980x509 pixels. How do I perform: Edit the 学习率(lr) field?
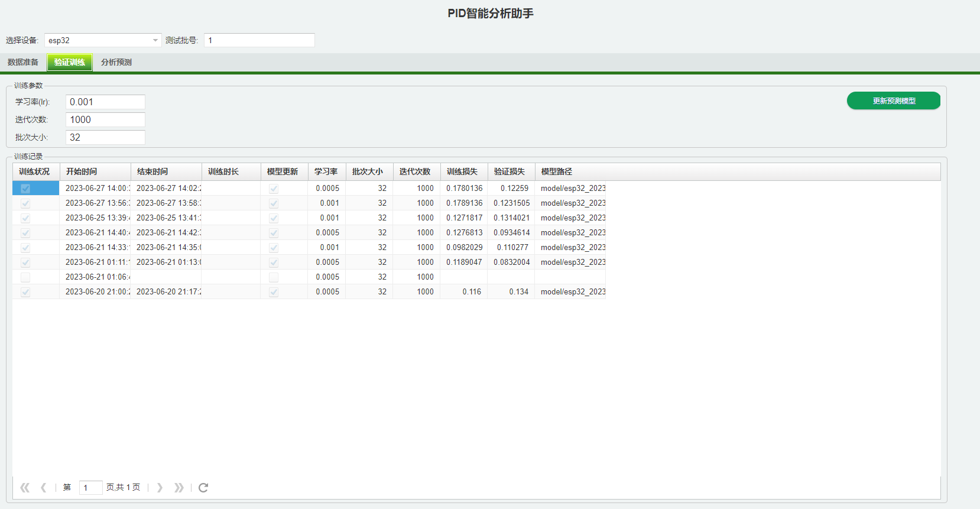[105, 102]
